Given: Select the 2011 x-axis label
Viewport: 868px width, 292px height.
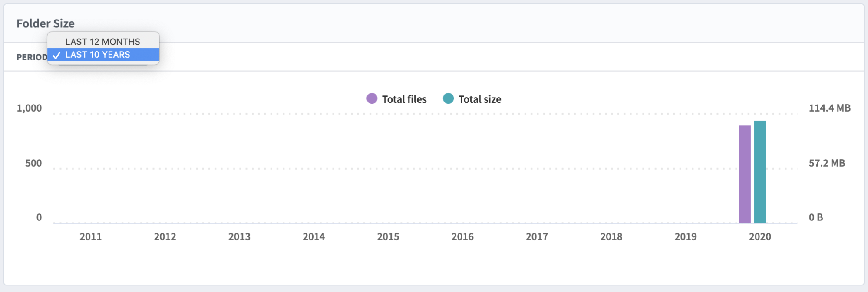Looking at the screenshot, I should (x=90, y=236).
